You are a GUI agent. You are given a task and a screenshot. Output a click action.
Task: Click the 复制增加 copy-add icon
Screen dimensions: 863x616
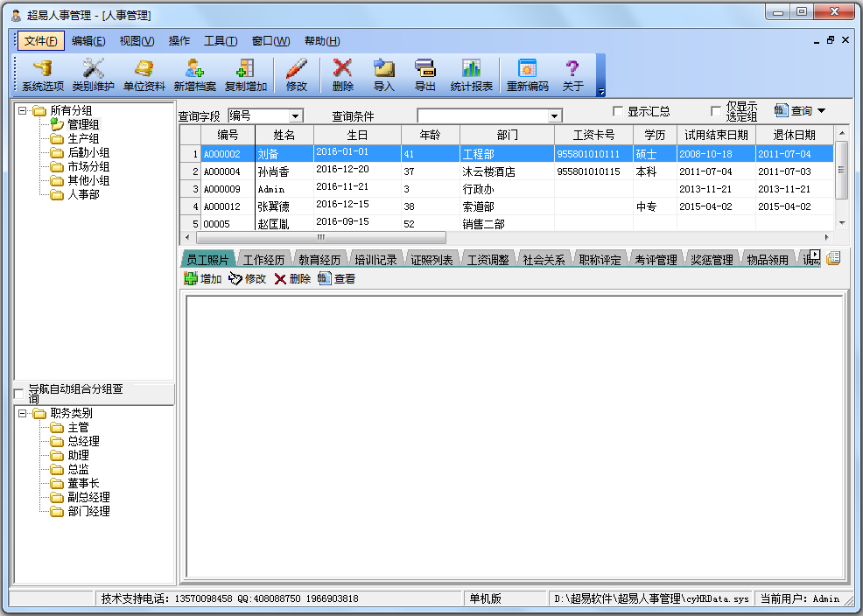click(245, 74)
